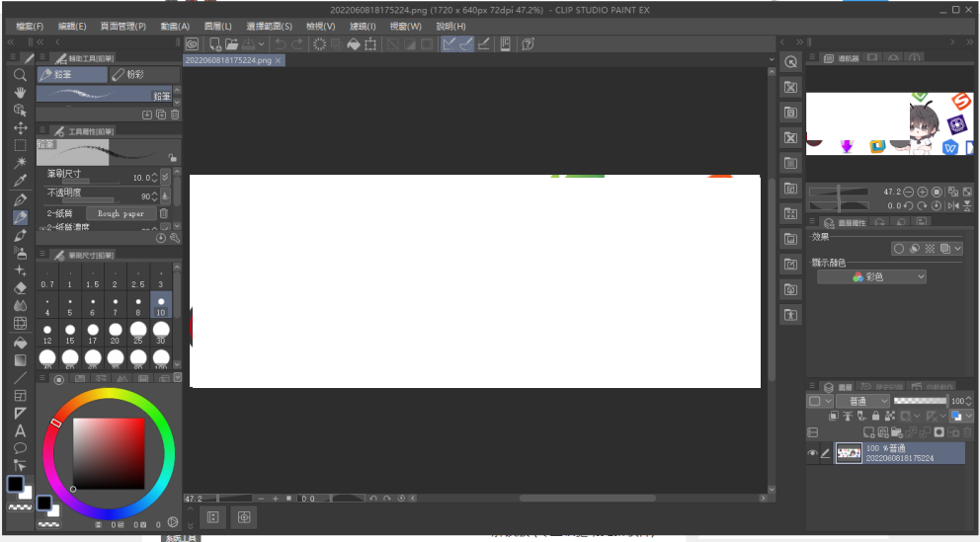Select the 鉛筆 sub tool group
This screenshot has height=542, width=980.
[72, 75]
